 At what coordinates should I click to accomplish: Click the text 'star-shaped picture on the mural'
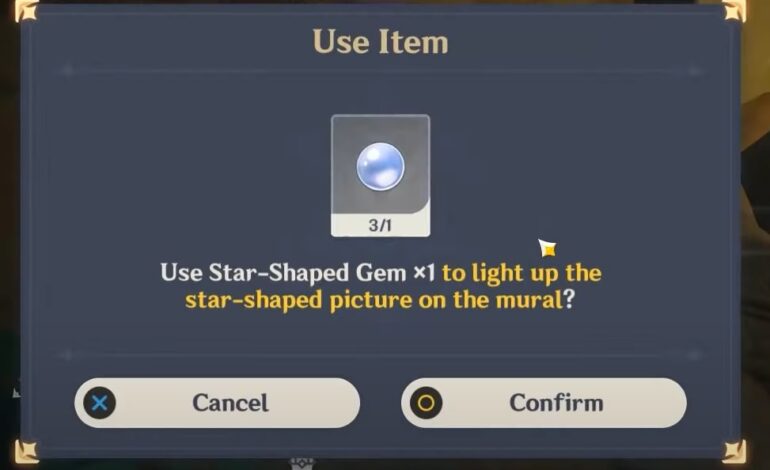pos(374,300)
